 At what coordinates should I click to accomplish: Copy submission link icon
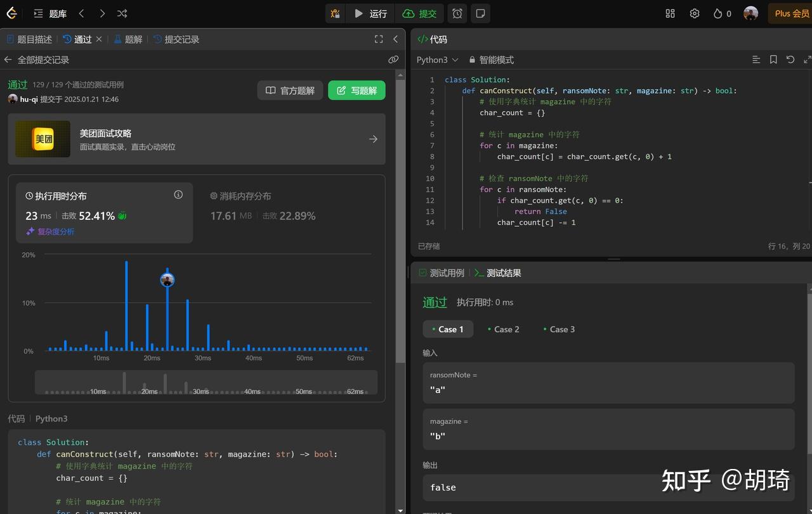(x=393, y=60)
